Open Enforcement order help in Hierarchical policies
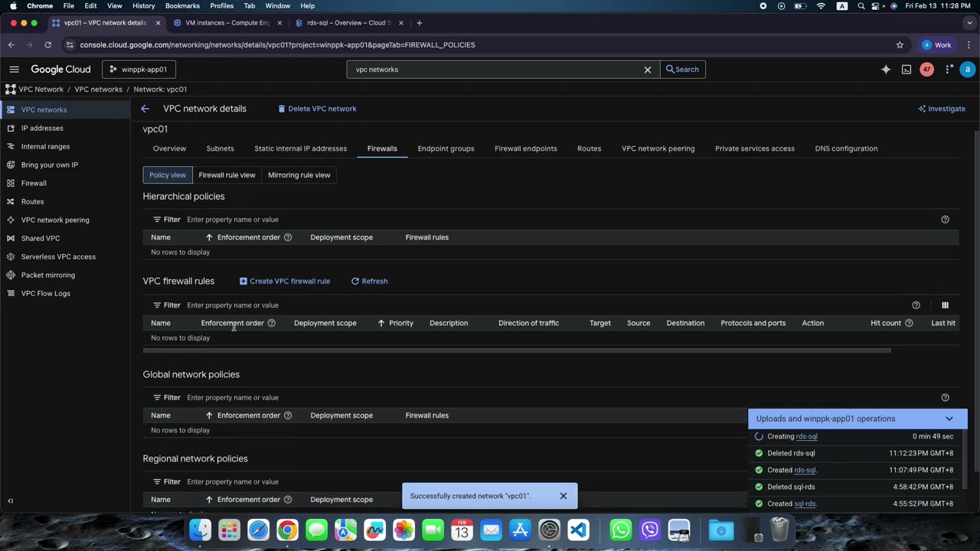980x551 pixels. [x=288, y=237]
